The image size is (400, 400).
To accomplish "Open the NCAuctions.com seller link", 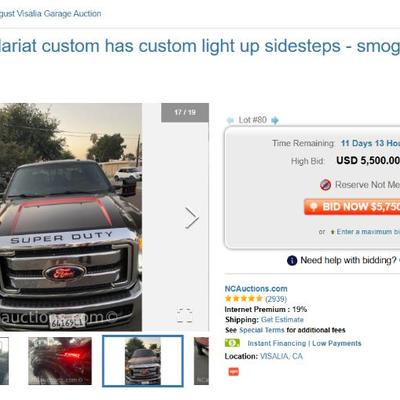I will coord(256,289).
